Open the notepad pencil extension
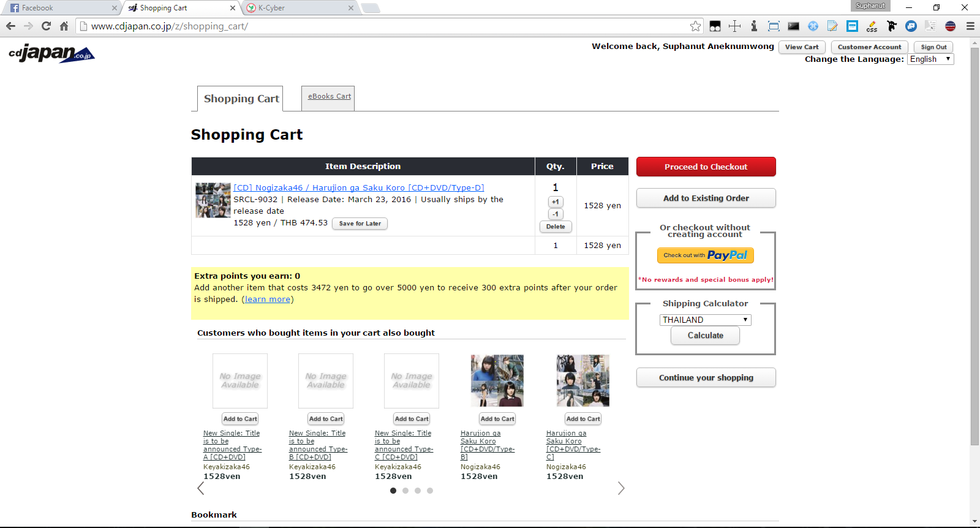Image resolution: width=980 pixels, height=528 pixels. coord(832,26)
